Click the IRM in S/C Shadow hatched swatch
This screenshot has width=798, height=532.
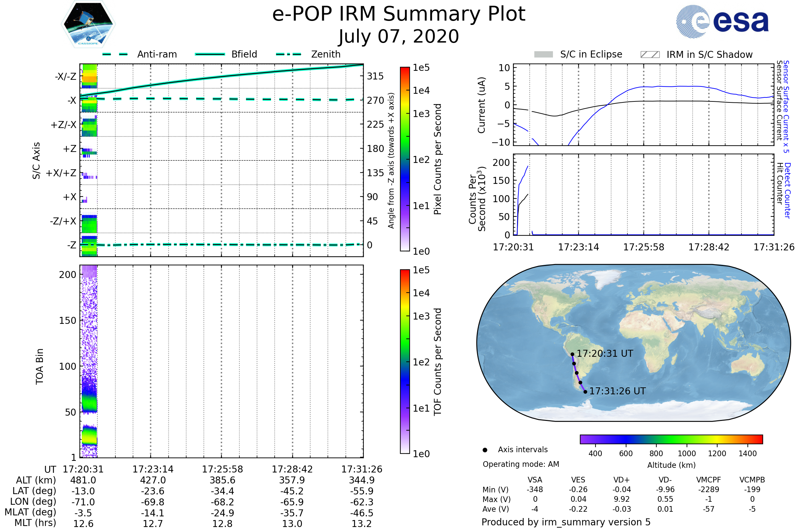650,55
